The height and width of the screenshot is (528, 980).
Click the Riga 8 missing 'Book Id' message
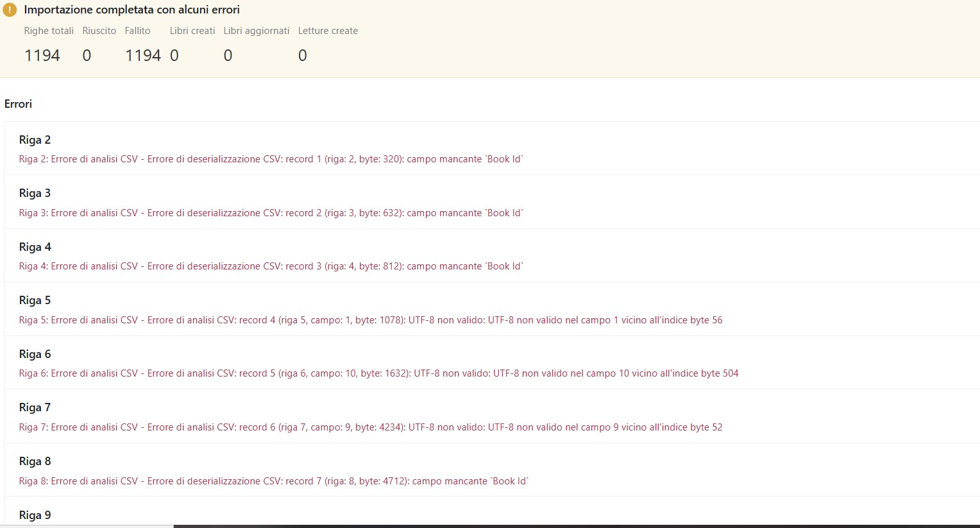click(x=274, y=481)
